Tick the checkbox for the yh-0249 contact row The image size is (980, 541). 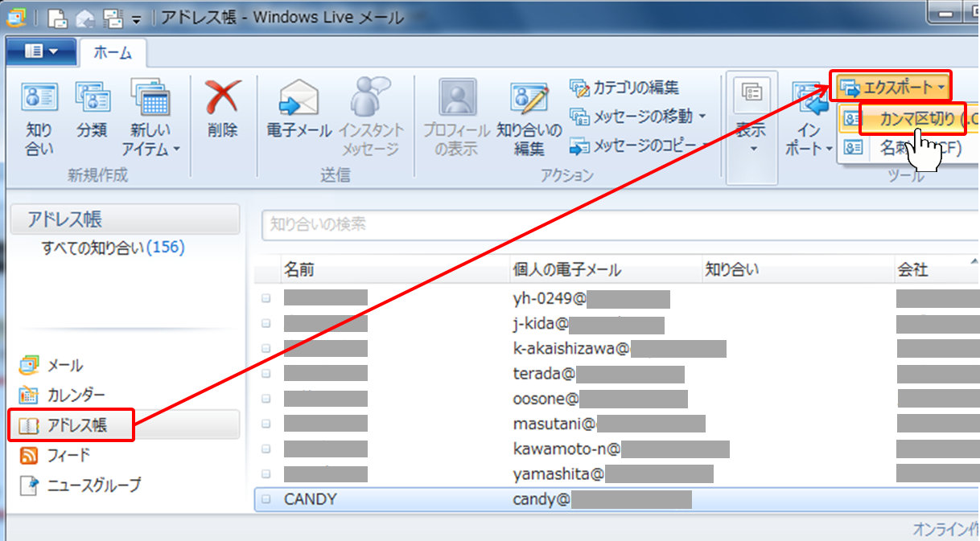point(266,299)
